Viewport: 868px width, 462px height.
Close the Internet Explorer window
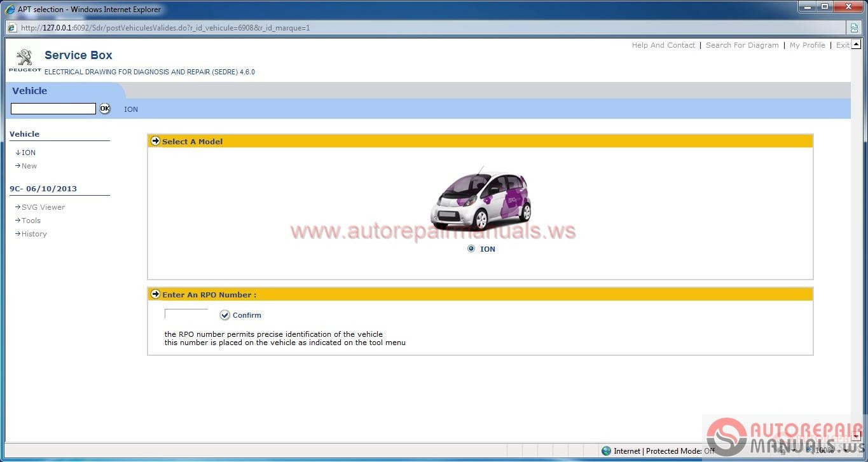pyautogui.click(x=848, y=6)
